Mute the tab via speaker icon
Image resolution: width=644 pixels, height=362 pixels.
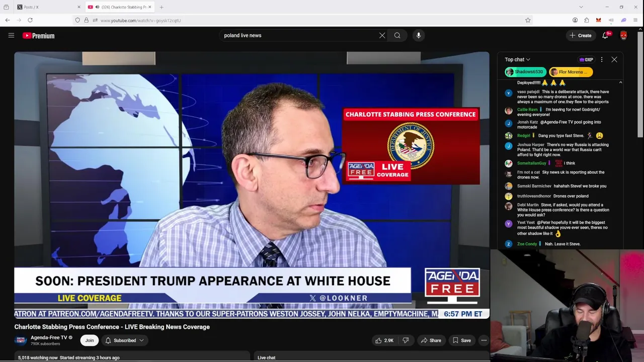97,7
